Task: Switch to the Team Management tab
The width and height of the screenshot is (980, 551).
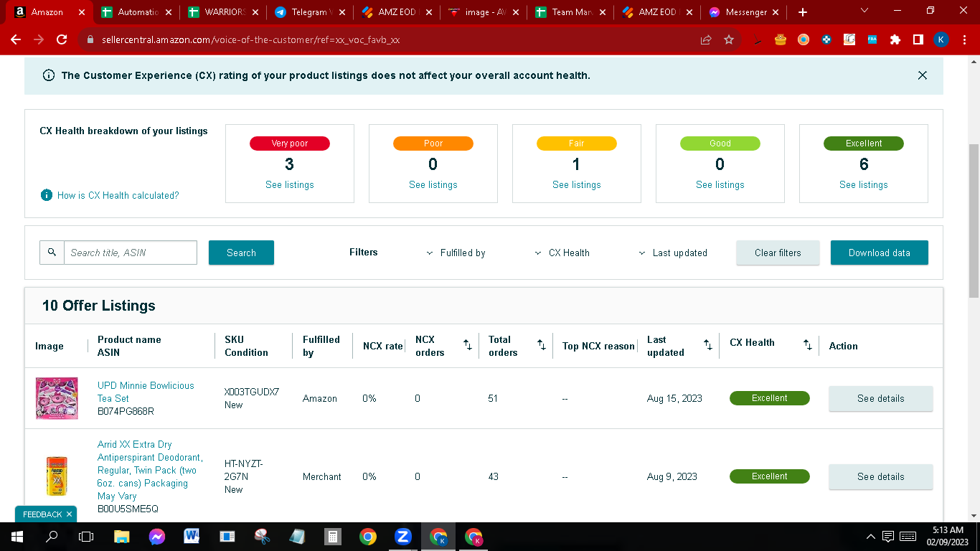Action: 572,12
